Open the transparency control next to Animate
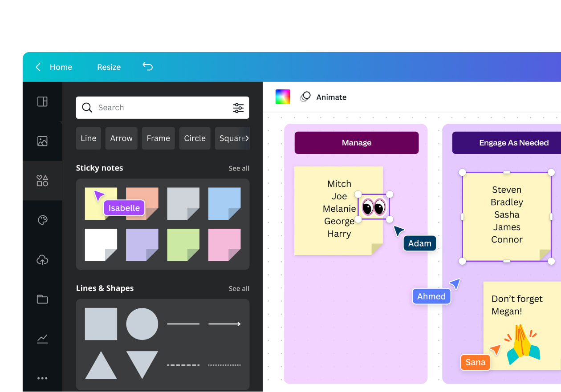Image resolution: width=561 pixels, height=392 pixels. 305,97
